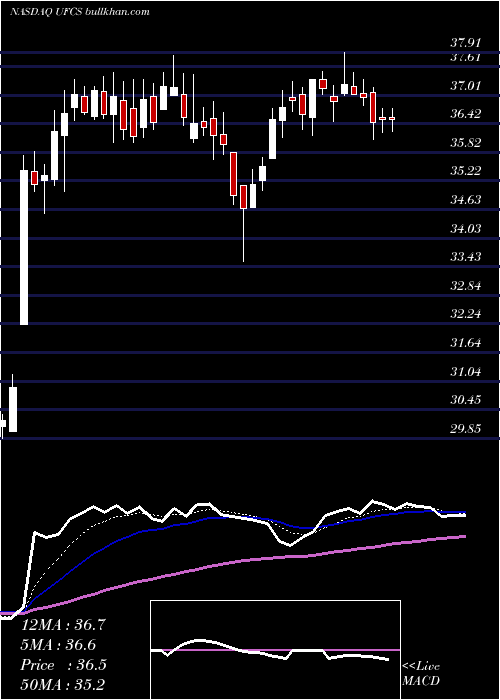500x700 pixels.
Task: Click the 12MA : 36.7 readout
Action: (x=63, y=625)
